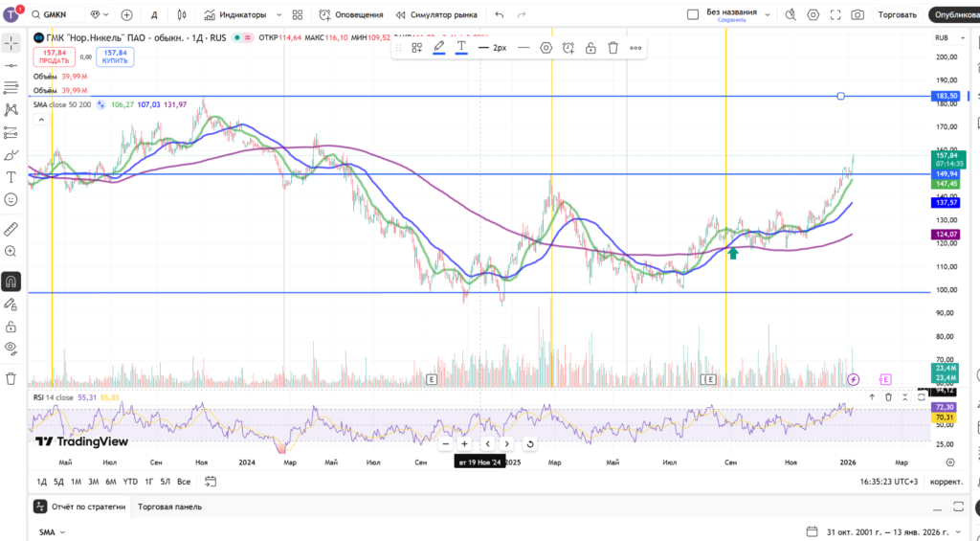Select the Все date range tab
Image resolution: width=980 pixels, height=541 pixels.
point(184,482)
